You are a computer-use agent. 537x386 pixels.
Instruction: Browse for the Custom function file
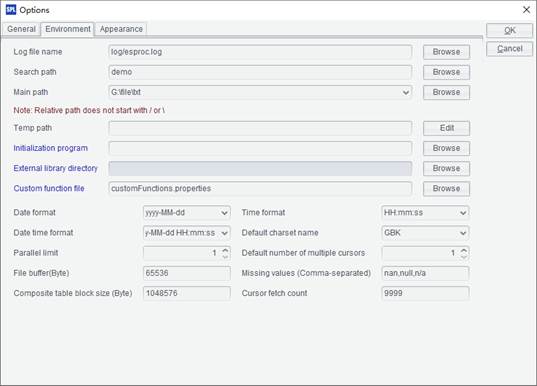click(x=446, y=189)
